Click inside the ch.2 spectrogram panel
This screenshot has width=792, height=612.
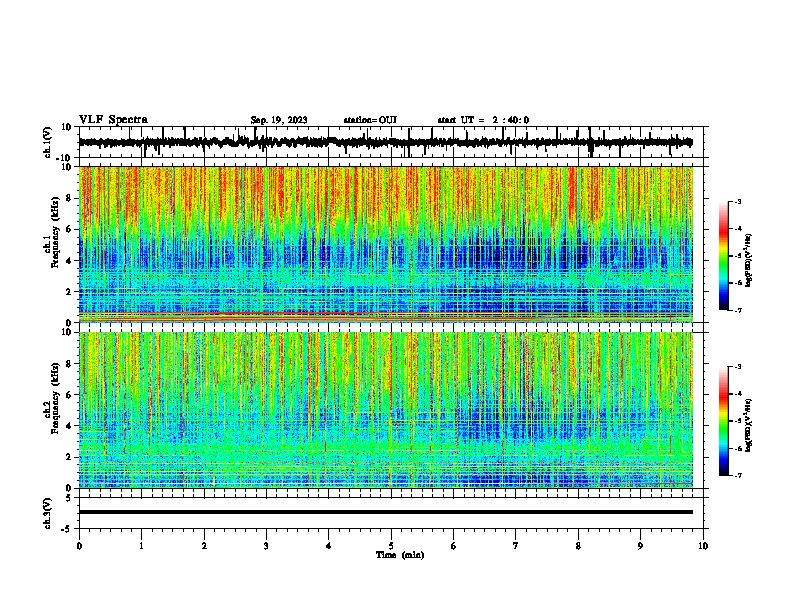click(386, 410)
